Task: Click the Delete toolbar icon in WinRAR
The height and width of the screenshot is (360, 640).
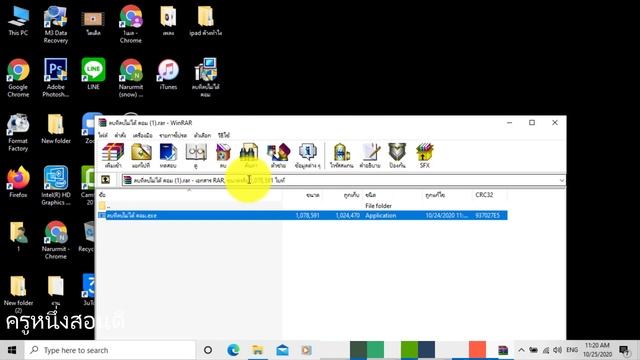Action: (223, 156)
